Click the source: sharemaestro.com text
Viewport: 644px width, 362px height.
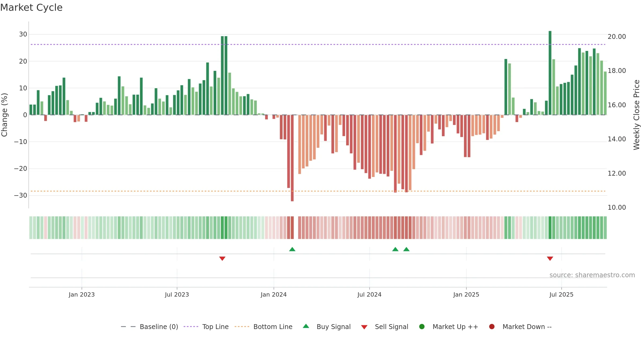click(x=592, y=275)
